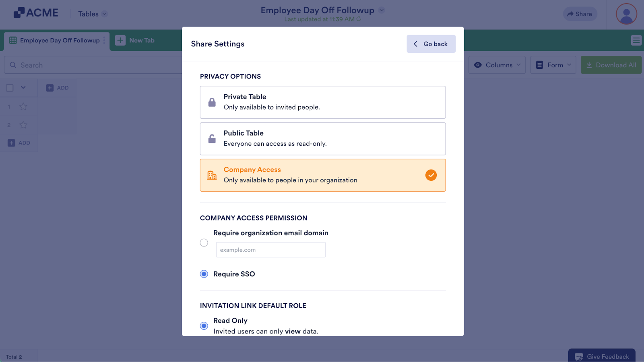The width and height of the screenshot is (644, 362).
Task: Click the Download All button
Action: click(x=611, y=65)
